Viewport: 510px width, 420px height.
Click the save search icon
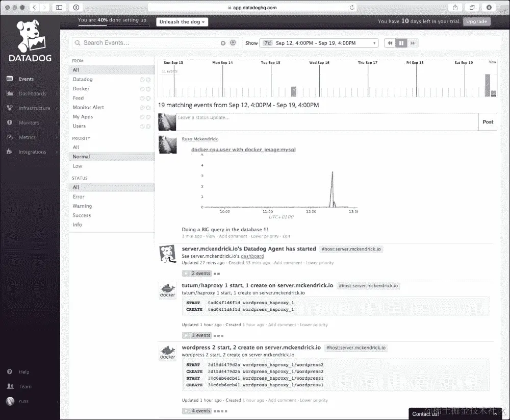(233, 43)
